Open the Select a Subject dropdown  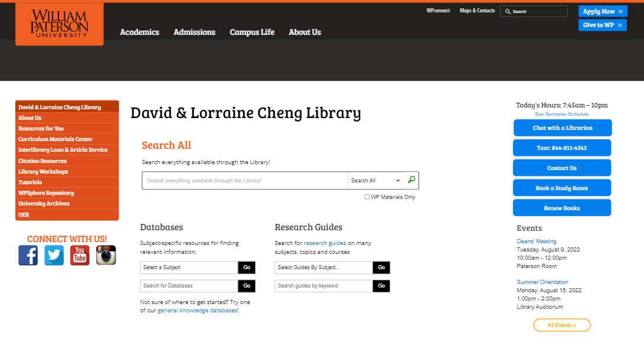[189, 267]
